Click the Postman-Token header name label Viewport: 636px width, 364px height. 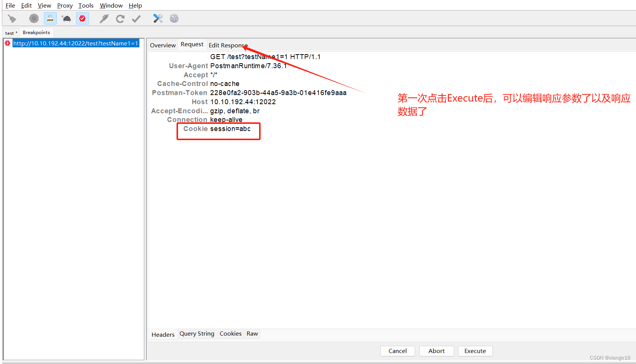[x=180, y=93]
